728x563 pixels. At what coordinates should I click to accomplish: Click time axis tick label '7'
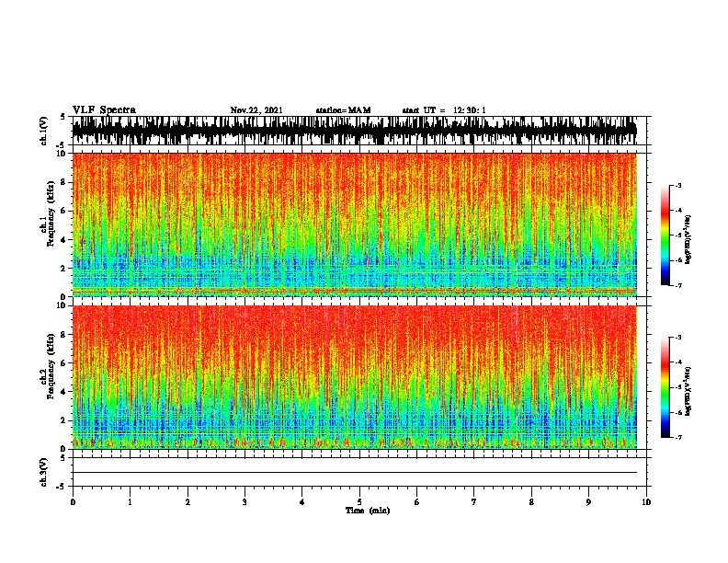tap(474, 501)
